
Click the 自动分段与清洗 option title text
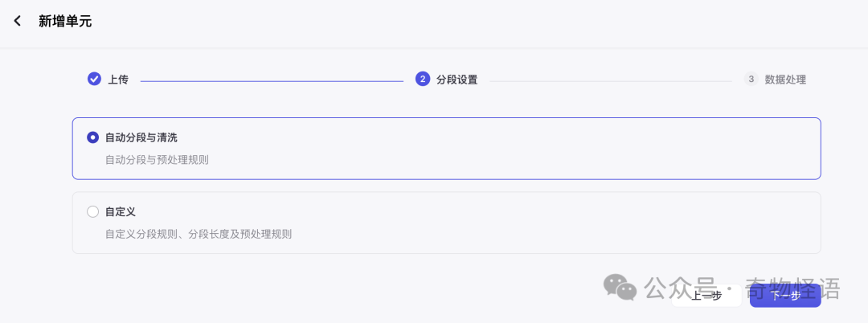pyautogui.click(x=141, y=137)
